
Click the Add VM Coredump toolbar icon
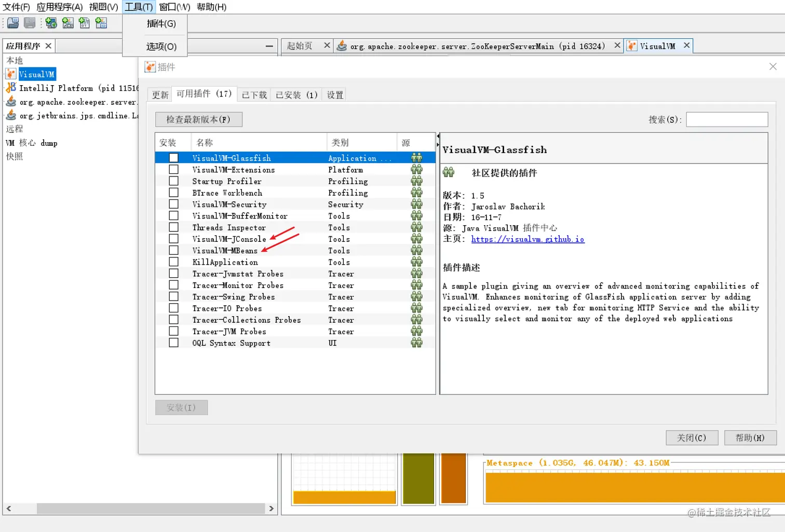84,23
